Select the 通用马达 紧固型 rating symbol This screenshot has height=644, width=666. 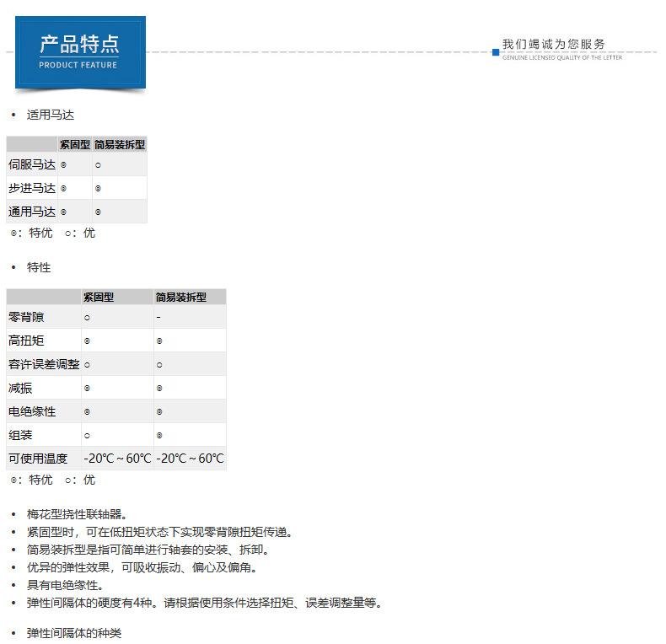point(63,212)
